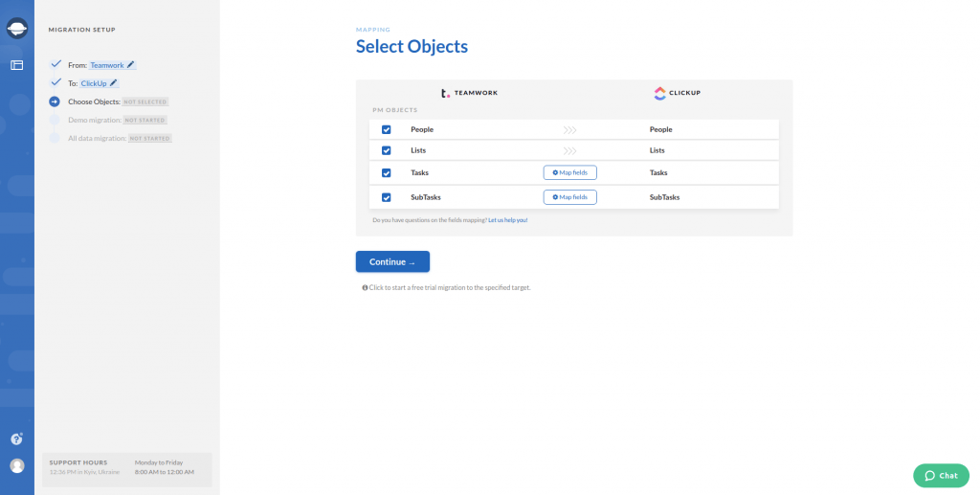Click ClickUp 'SubTasks' target label

pyautogui.click(x=664, y=197)
